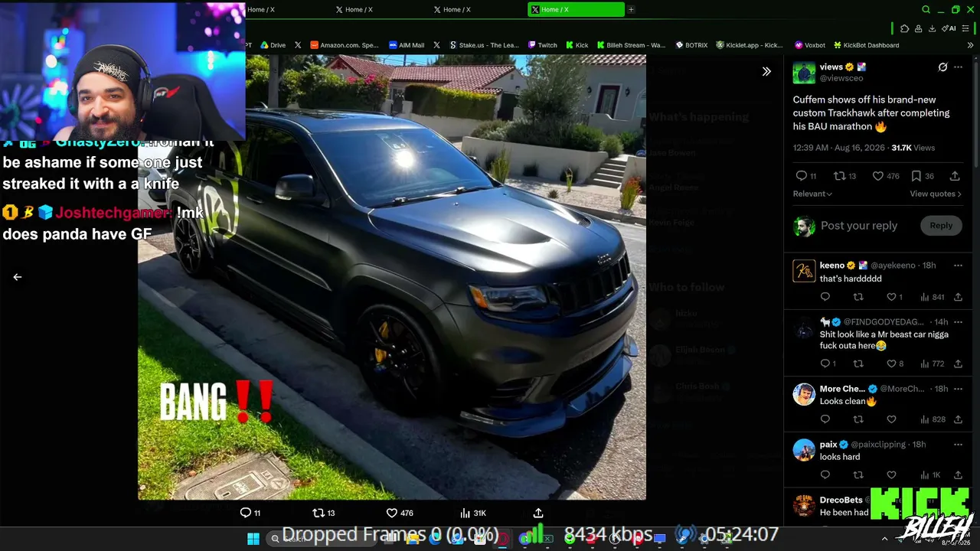This screenshot has width=980, height=551.
Task: Show hidden system tray icons
Action: pos(884,539)
